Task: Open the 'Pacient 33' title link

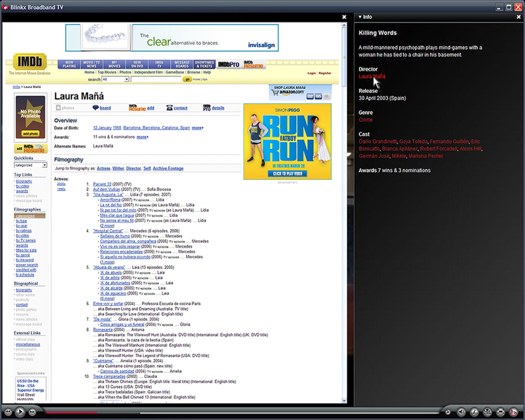Action: tap(102, 184)
